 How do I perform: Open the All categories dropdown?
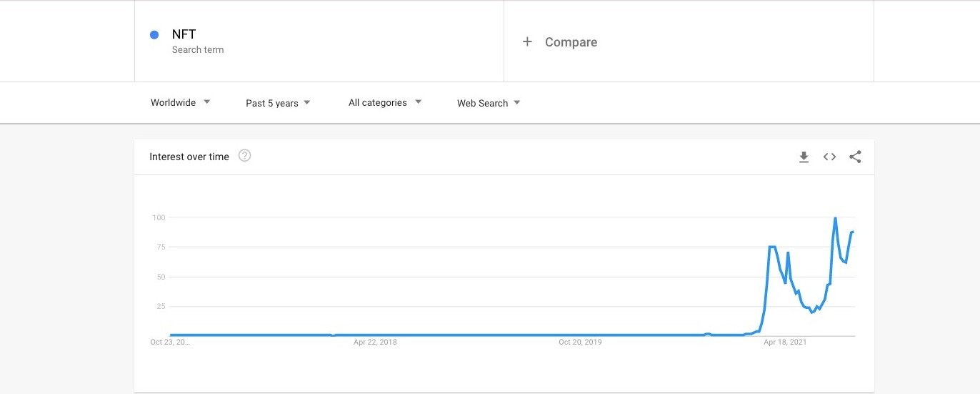point(385,102)
